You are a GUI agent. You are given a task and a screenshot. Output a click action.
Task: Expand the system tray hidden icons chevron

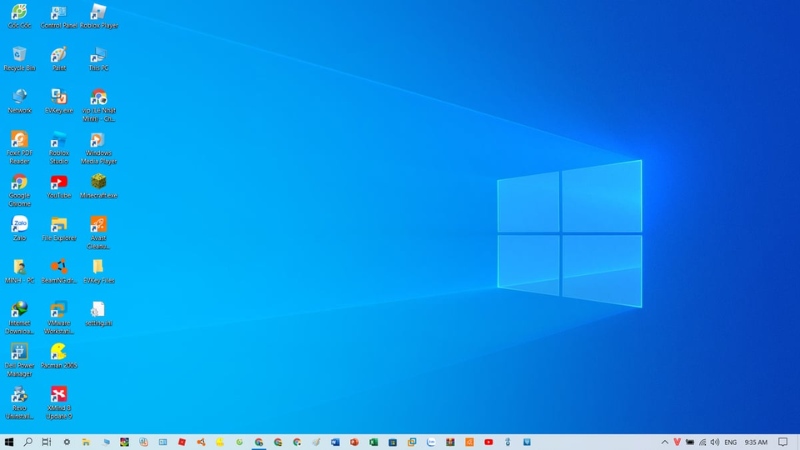tap(665, 442)
